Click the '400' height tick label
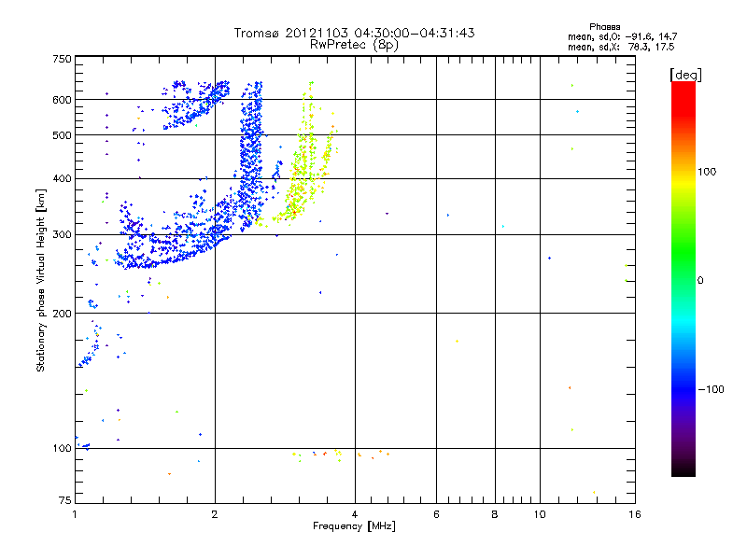The width and height of the screenshot is (747, 560). [62, 179]
